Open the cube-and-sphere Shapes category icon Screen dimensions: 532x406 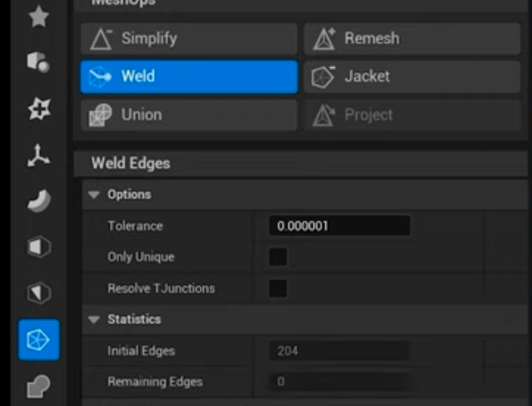click(38, 63)
